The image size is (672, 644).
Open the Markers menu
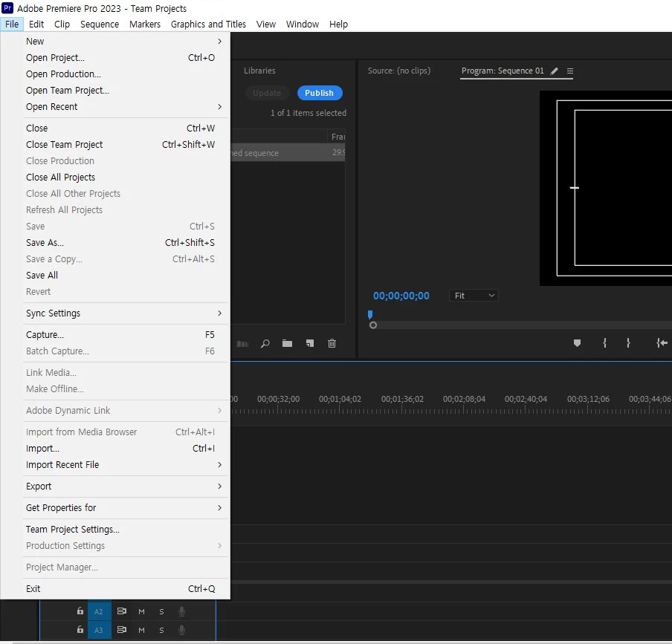coord(145,24)
